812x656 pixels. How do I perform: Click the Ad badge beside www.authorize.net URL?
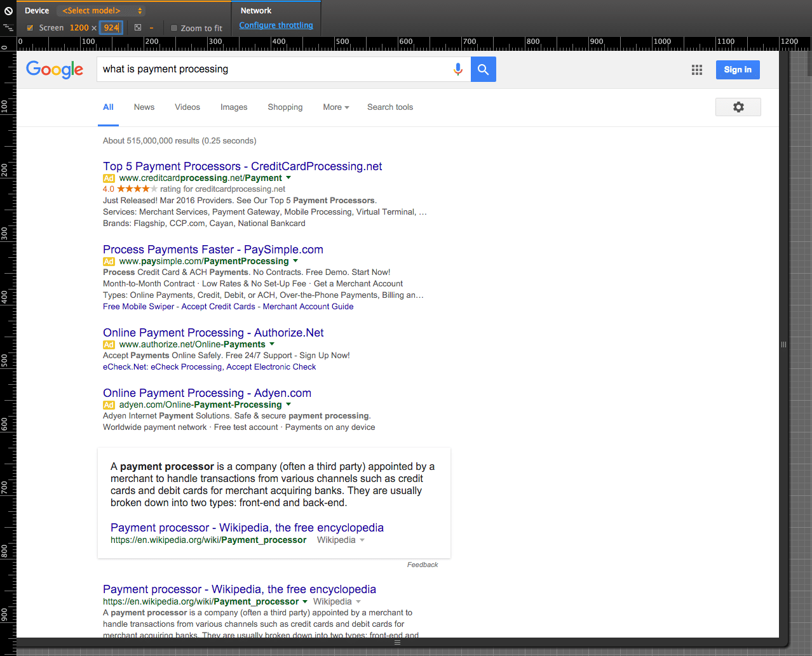coord(109,345)
